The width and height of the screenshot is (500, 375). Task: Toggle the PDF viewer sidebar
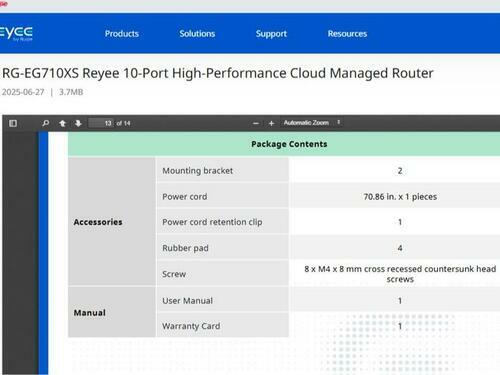(x=13, y=123)
